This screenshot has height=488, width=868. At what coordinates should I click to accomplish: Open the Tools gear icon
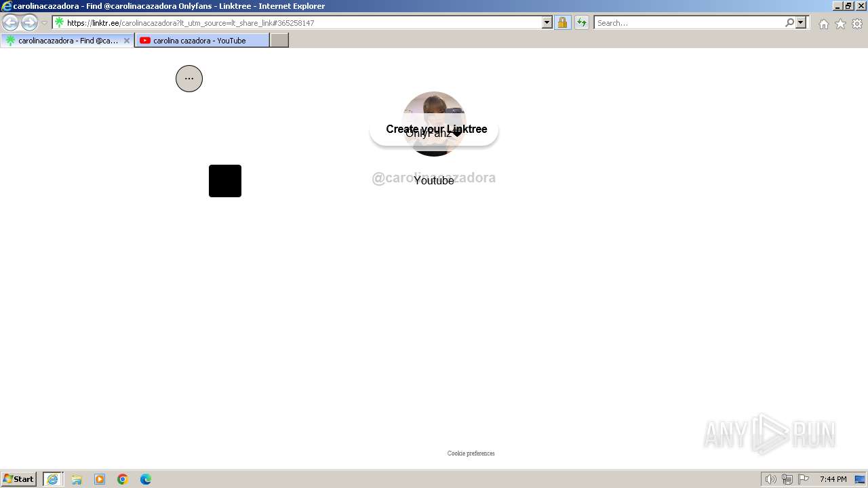857,24
